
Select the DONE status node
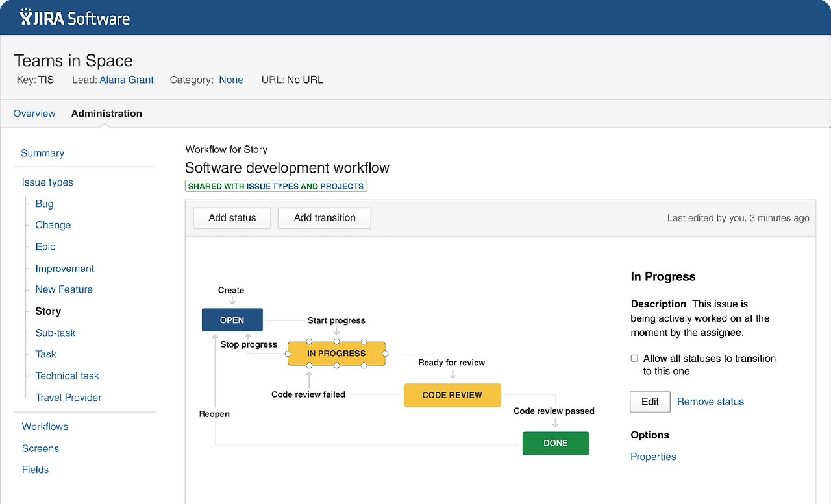(555, 443)
